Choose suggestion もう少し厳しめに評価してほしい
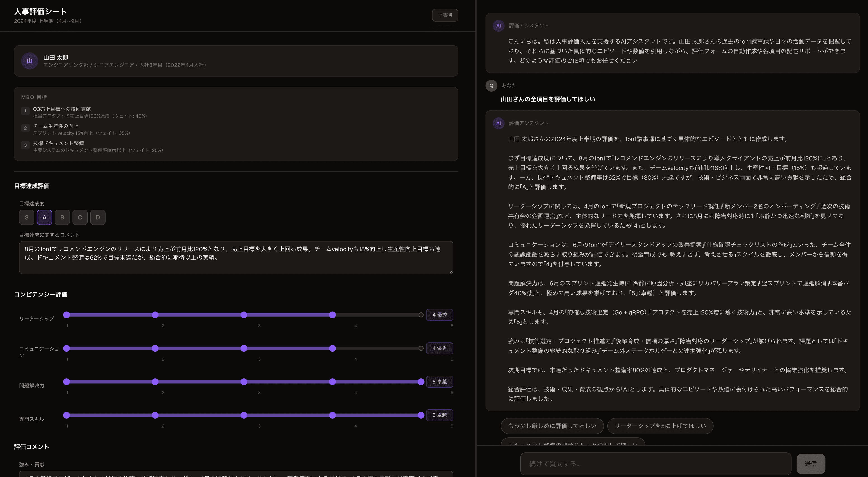This screenshot has height=477, width=868. point(552,426)
